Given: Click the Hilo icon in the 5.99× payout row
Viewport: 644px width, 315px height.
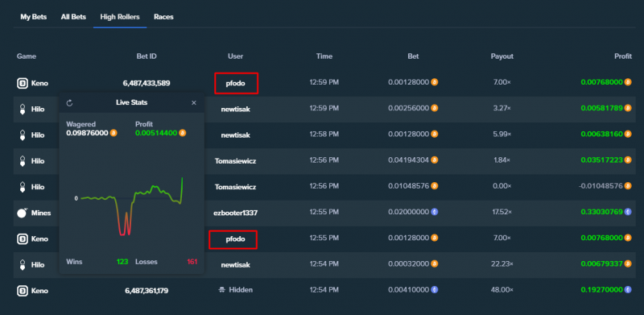Looking at the screenshot, I should [22, 135].
